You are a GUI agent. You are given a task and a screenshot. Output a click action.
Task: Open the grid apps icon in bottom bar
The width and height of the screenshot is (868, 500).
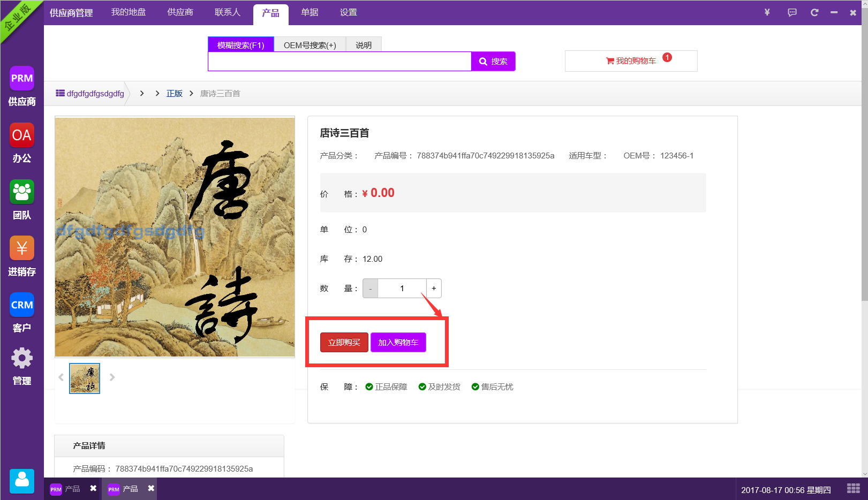[854, 489]
